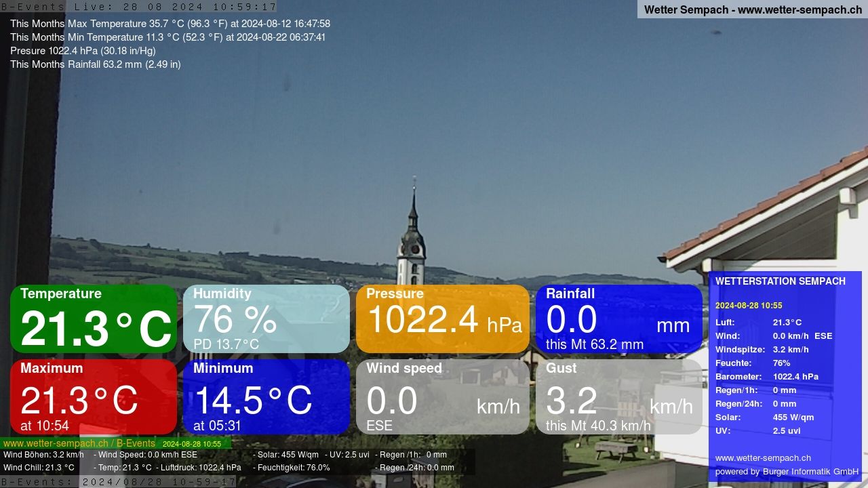The image size is (868, 488).
Task: Click 'at 10:54' in Maximum card
Action: point(45,426)
